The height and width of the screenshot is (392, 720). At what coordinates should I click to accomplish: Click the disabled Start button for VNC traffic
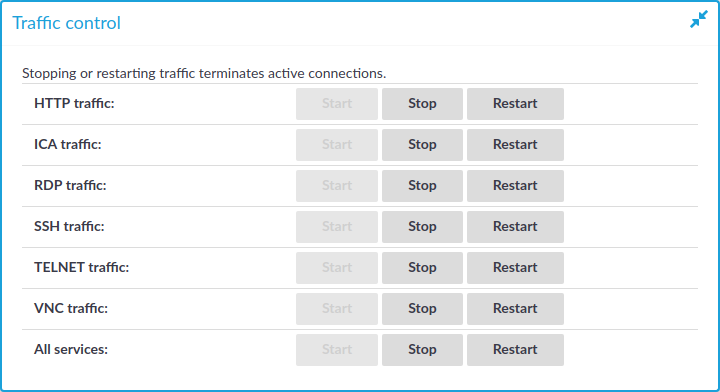point(337,309)
